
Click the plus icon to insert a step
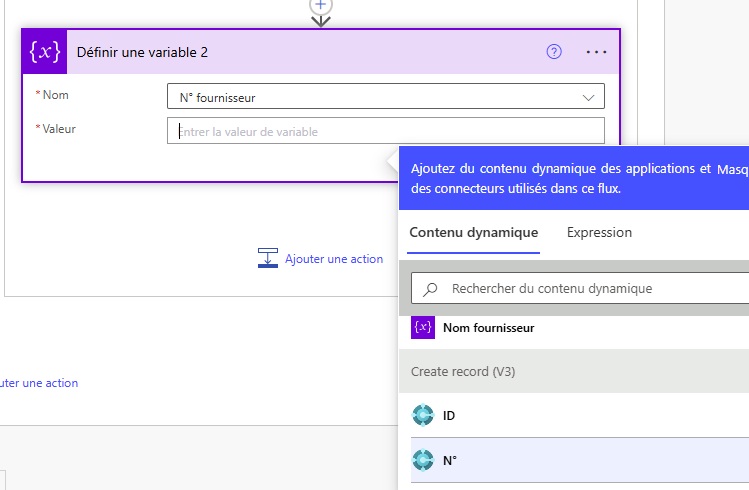pyautogui.click(x=320, y=5)
